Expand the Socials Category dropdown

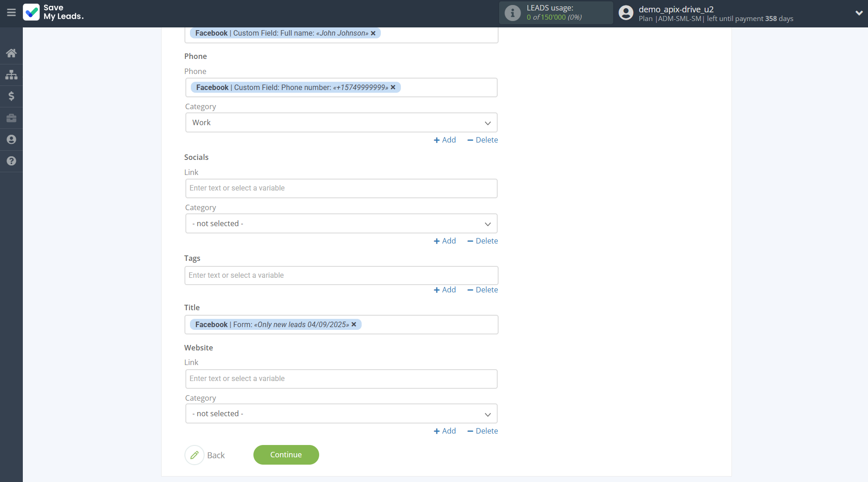pos(341,223)
